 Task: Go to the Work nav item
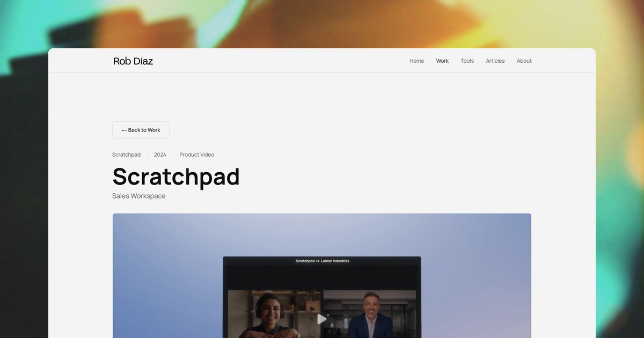coord(442,61)
